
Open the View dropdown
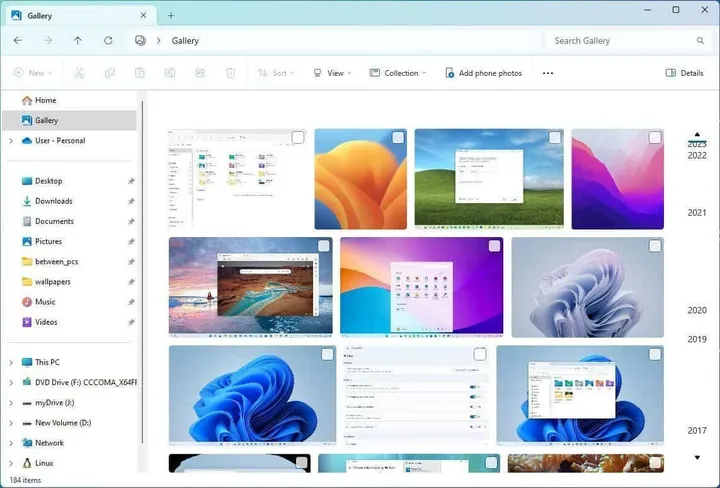coord(332,73)
